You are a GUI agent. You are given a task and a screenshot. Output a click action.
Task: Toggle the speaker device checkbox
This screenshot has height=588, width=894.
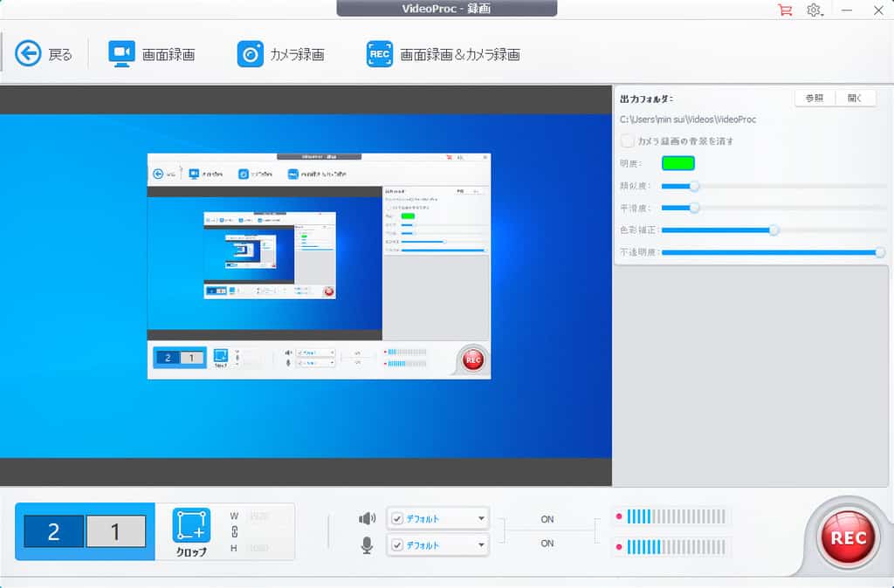tap(397, 518)
